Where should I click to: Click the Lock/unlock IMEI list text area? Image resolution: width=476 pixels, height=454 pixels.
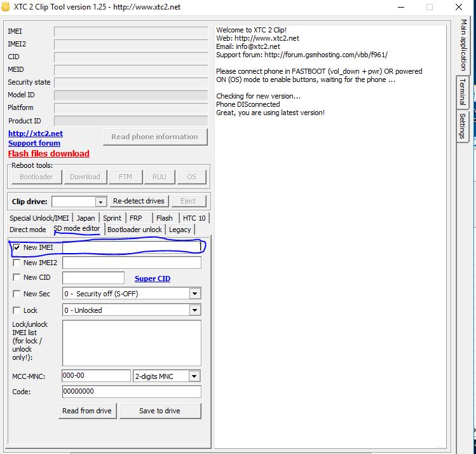[x=132, y=343]
